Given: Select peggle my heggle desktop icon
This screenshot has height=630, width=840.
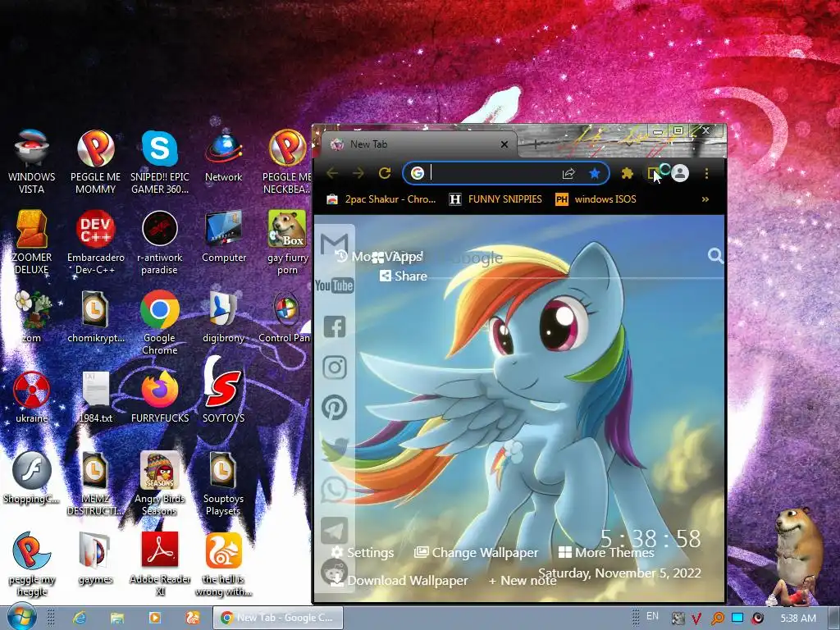Looking at the screenshot, I should [x=32, y=564].
